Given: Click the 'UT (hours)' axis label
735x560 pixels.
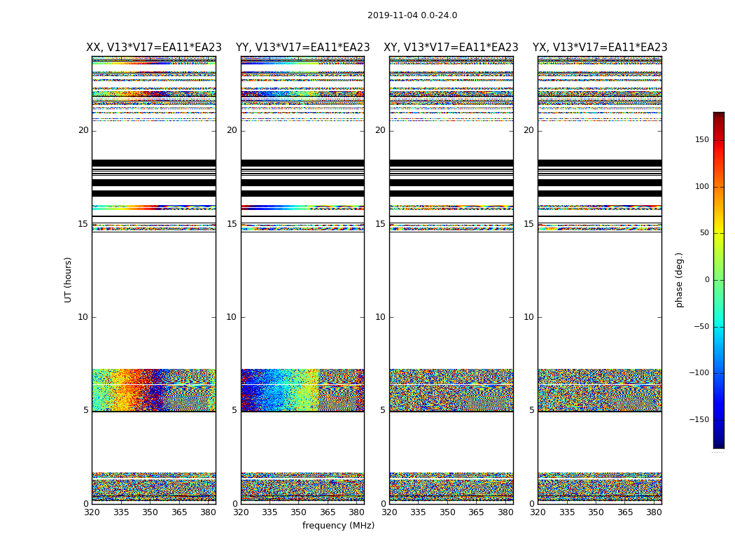Looking at the screenshot, I should click(x=68, y=280).
